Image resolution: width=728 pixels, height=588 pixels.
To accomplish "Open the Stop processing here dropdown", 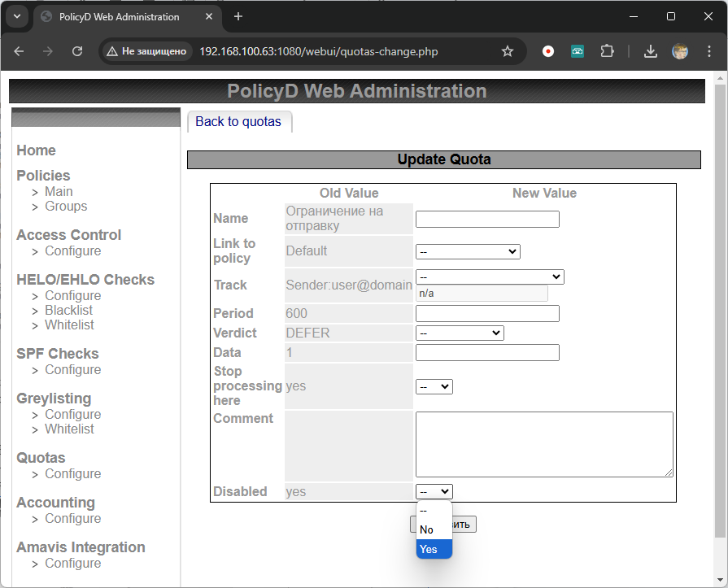I will point(434,386).
